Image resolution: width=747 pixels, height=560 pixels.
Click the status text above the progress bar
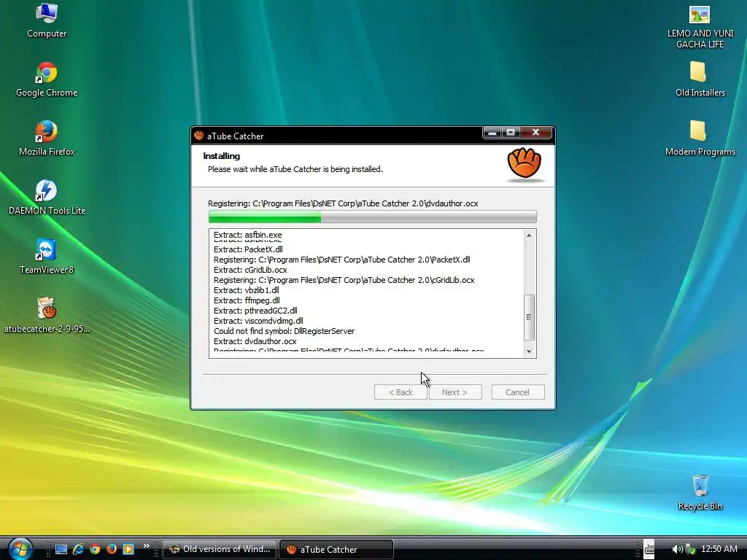343,203
